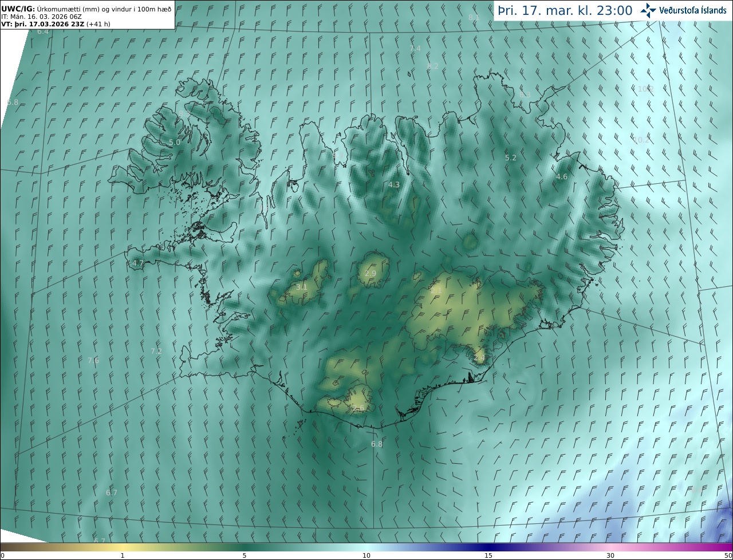This screenshot has width=733, height=560.
Task: Click the '50' tick label on the scale
Action: 728,556
